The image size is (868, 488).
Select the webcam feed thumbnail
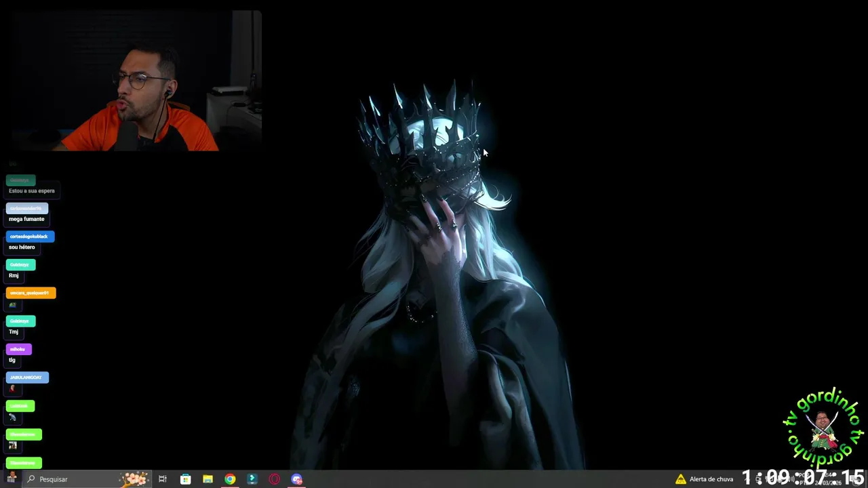pos(136,81)
